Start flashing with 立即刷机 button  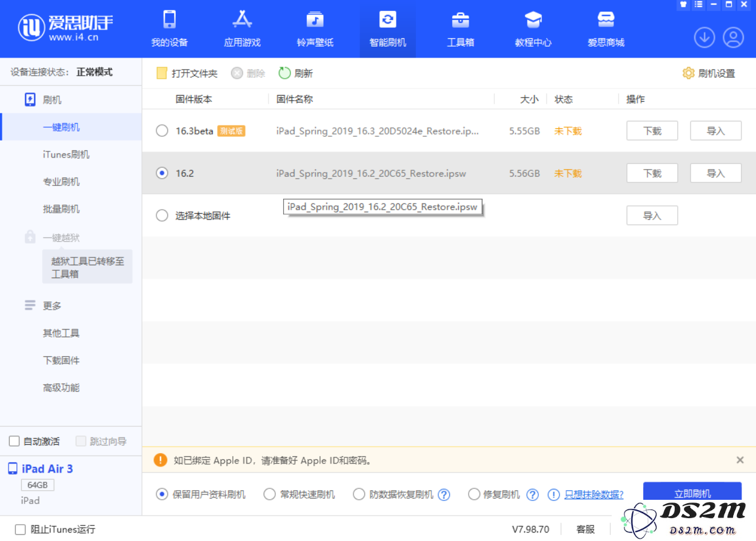pyautogui.click(x=692, y=492)
